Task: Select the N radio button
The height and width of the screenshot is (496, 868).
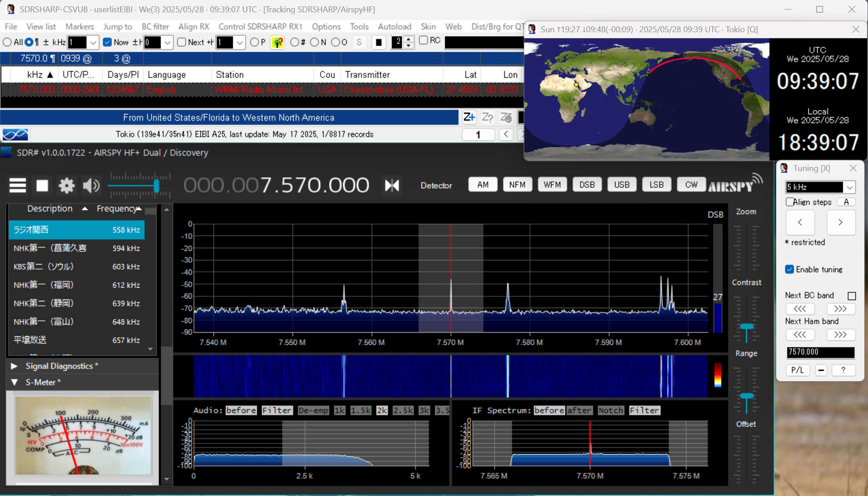Action: point(314,42)
